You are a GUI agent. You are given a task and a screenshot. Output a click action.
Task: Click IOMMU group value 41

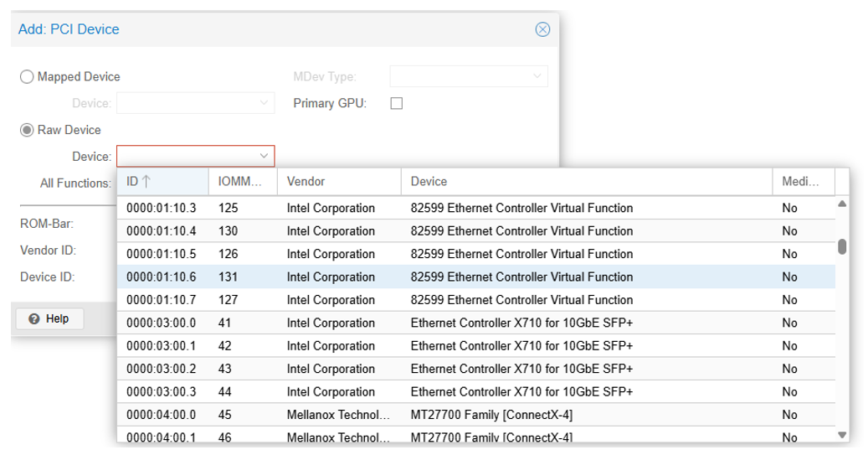(224, 323)
